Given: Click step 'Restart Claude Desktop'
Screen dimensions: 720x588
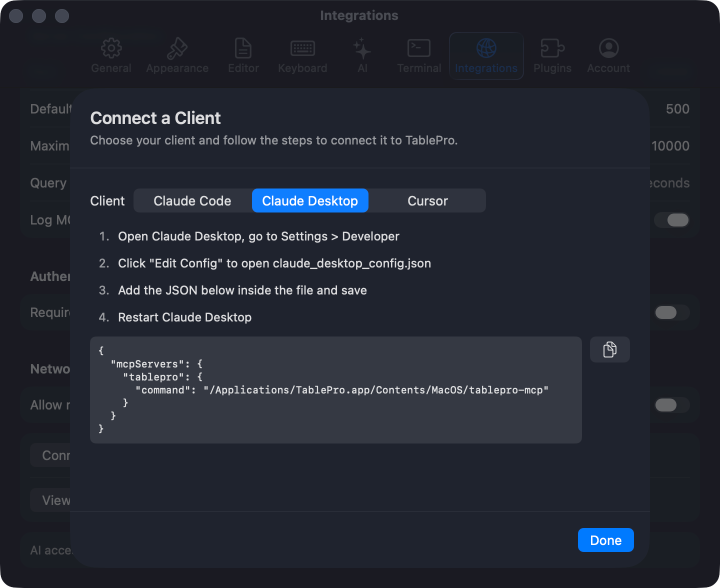Looking at the screenshot, I should (184, 317).
